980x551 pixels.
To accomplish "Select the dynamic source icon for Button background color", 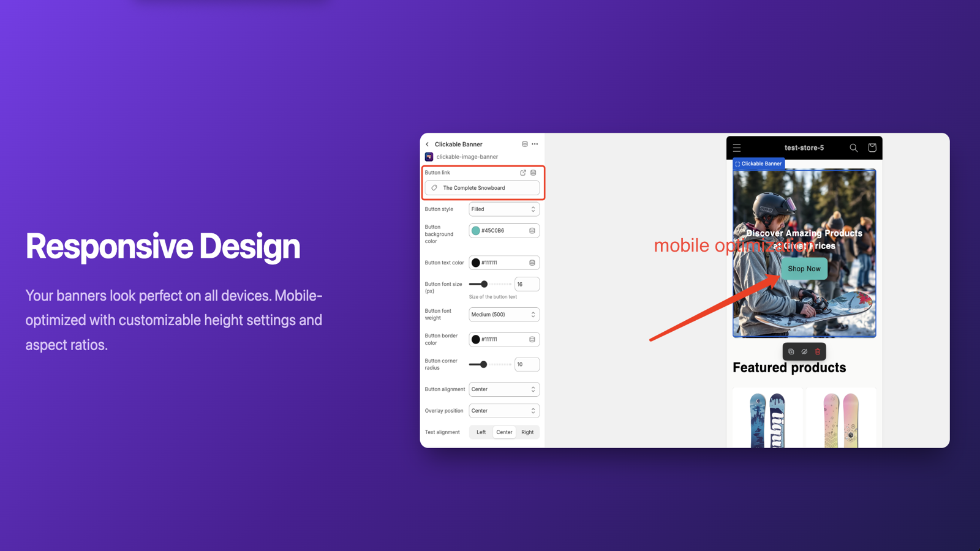I will point(532,230).
